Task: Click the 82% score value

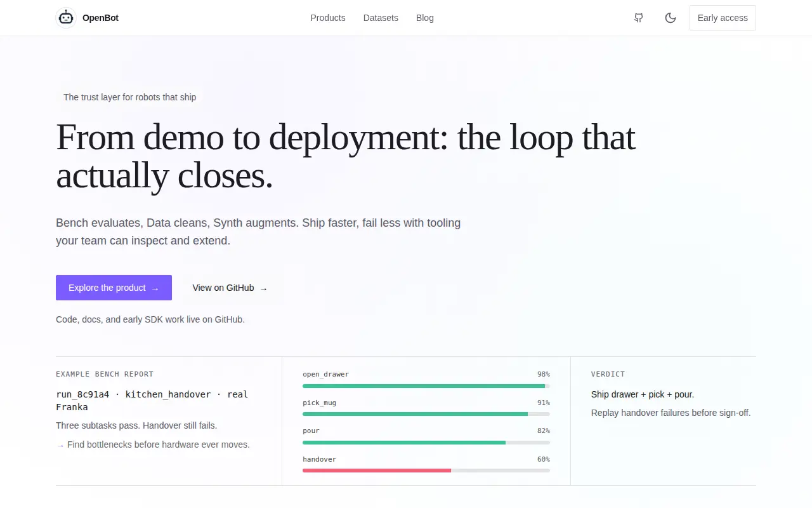Action: click(544, 431)
